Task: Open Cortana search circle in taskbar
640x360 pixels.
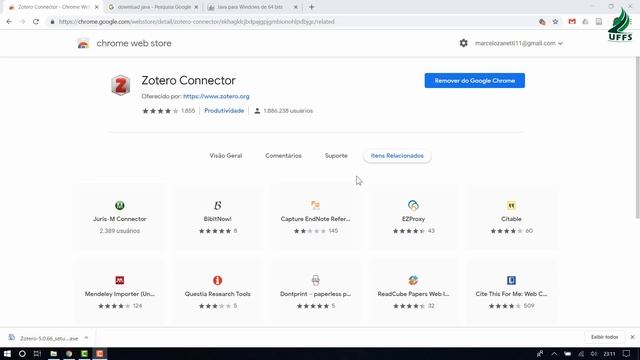Action: pos(22,353)
